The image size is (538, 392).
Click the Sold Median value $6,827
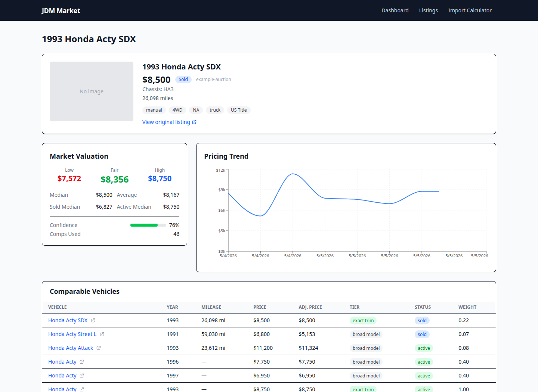pos(104,207)
